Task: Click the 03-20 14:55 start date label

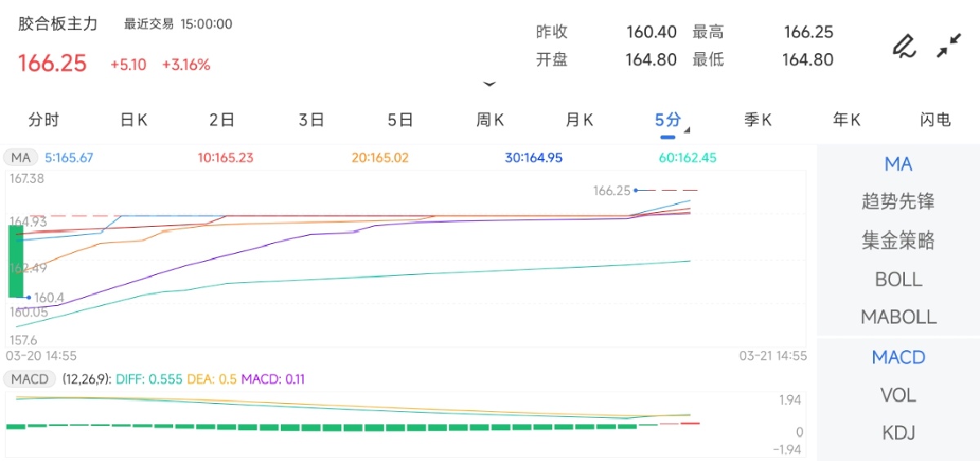Action: 41,356
